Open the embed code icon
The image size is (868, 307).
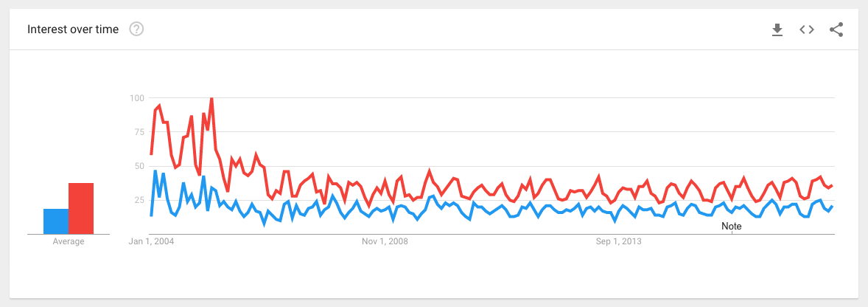point(806,30)
